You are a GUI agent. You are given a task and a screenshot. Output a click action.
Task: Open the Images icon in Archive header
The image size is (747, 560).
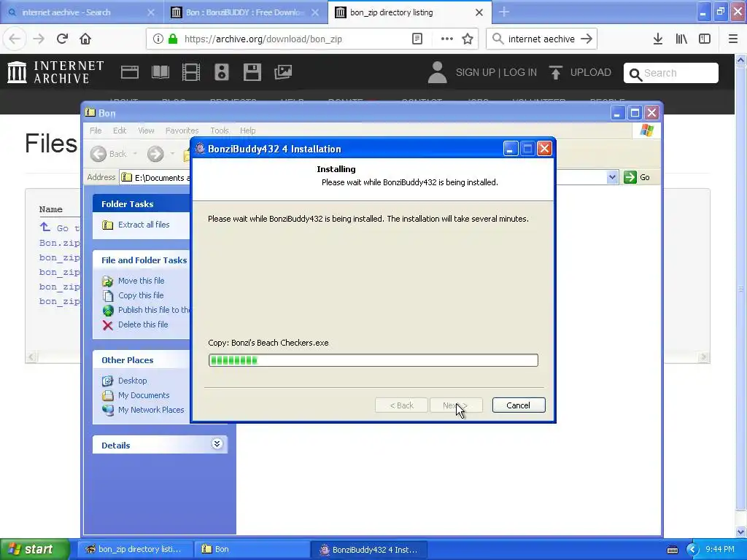tap(283, 72)
